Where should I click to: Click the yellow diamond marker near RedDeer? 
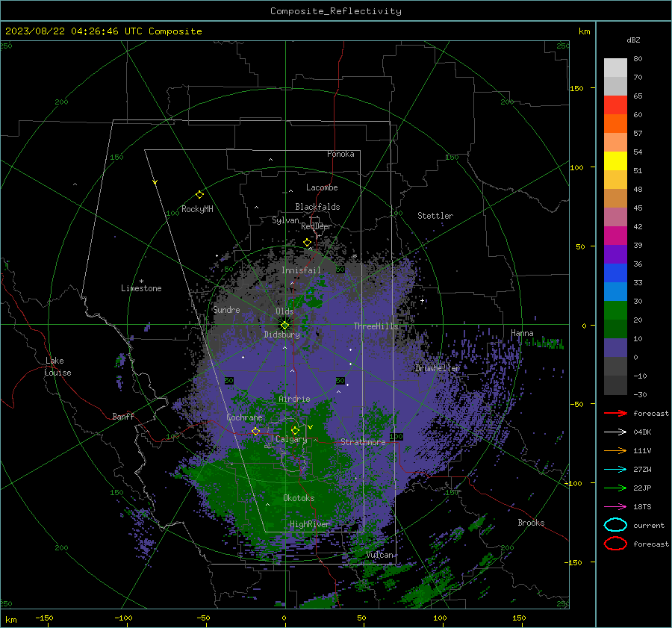[x=307, y=243]
